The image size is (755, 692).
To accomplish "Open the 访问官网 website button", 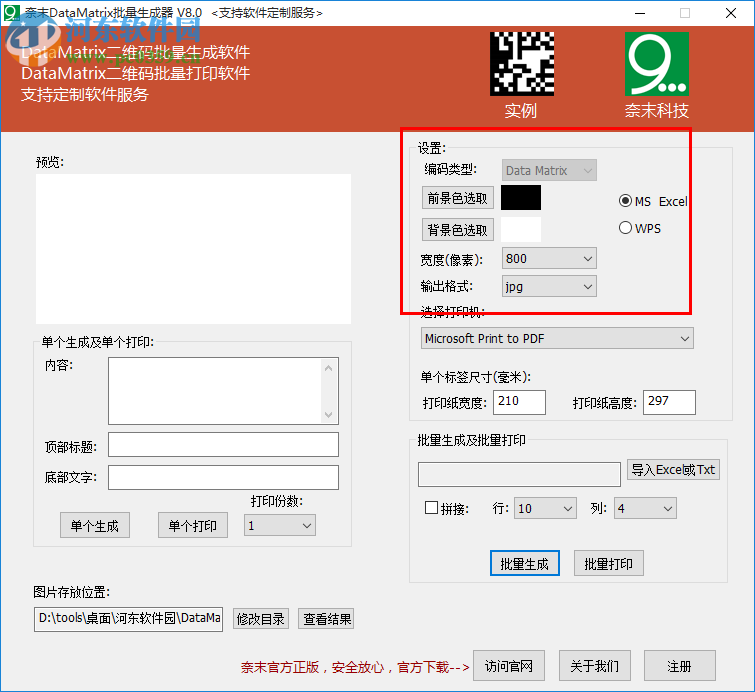I will click(x=509, y=666).
